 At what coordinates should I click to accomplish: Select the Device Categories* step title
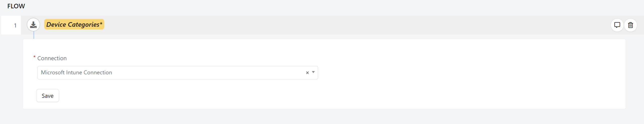click(74, 24)
